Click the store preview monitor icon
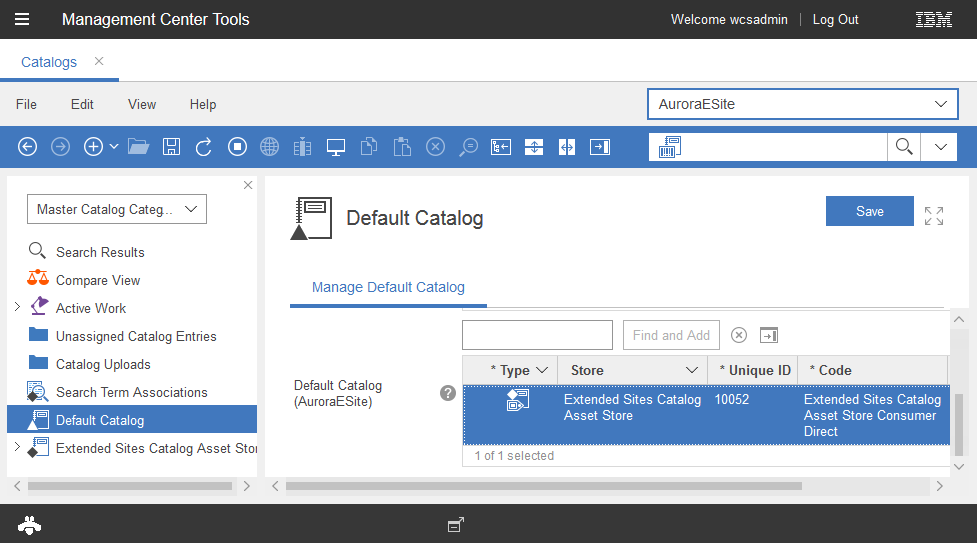977x543 pixels. click(x=336, y=147)
